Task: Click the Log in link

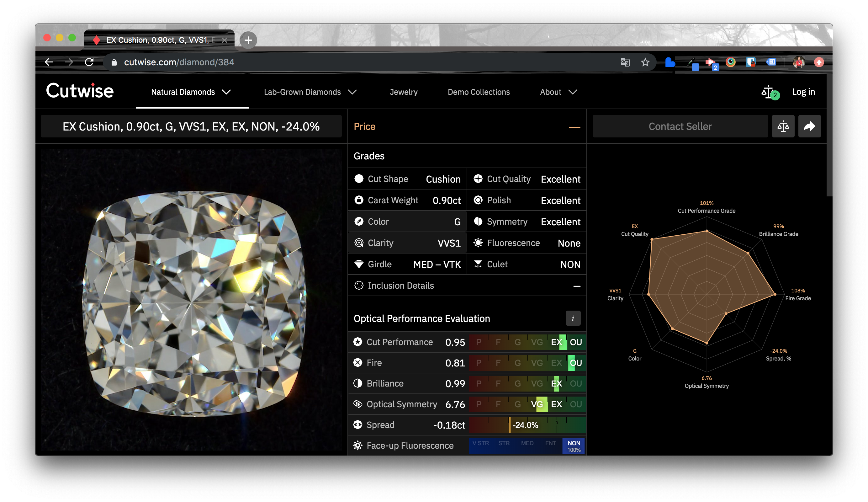Action: coord(804,92)
